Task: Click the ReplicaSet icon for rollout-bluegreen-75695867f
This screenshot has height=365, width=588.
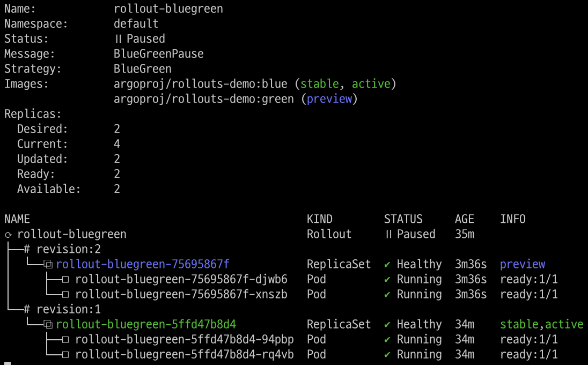Action: pos(48,265)
